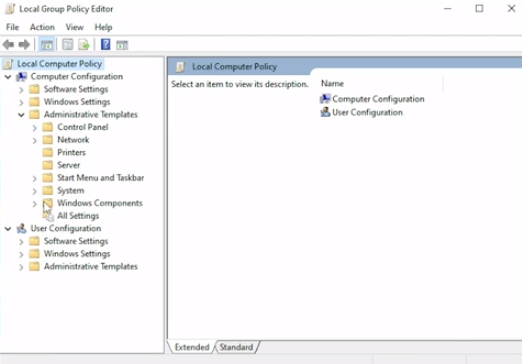Click the Local Computer Policy header icon
The height and width of the screenshot is (364, 522).
click(180, 67)
